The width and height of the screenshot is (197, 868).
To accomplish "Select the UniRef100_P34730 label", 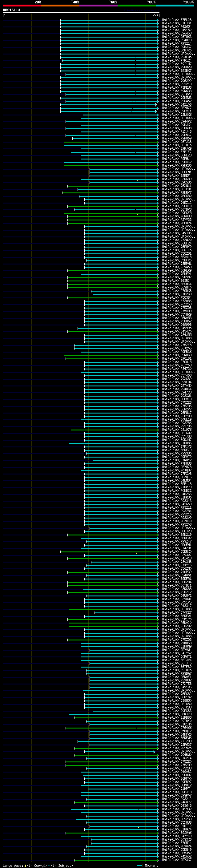I will [x=177, y=369].
